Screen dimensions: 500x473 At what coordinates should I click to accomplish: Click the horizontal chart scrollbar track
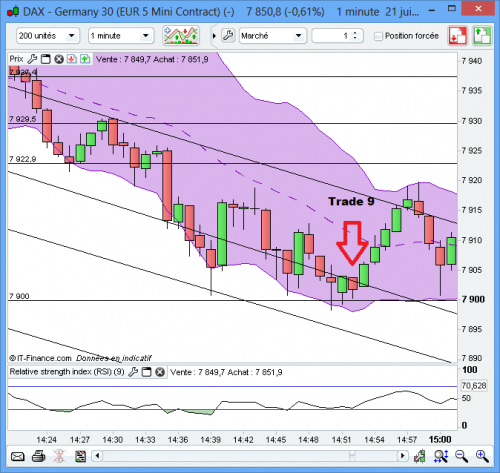pos(250,456)
